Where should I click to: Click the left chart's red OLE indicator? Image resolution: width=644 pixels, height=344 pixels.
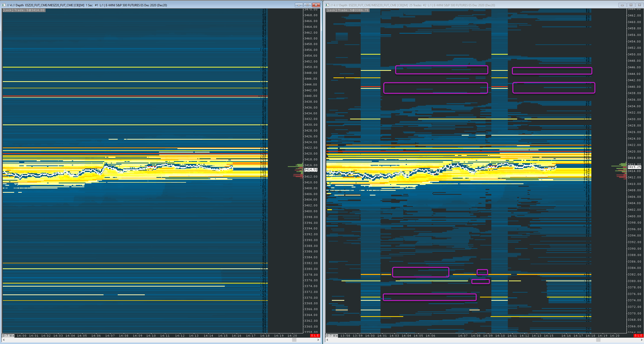click(315, 336)
